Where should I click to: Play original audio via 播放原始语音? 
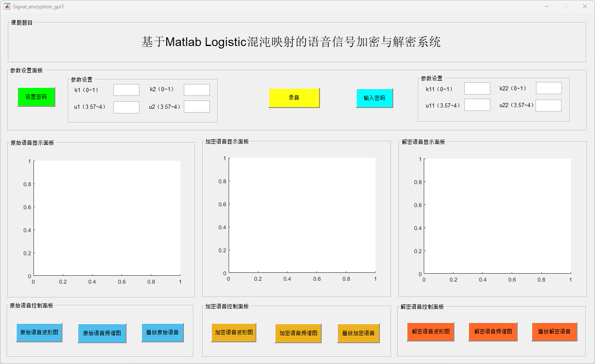coord(162,333)
